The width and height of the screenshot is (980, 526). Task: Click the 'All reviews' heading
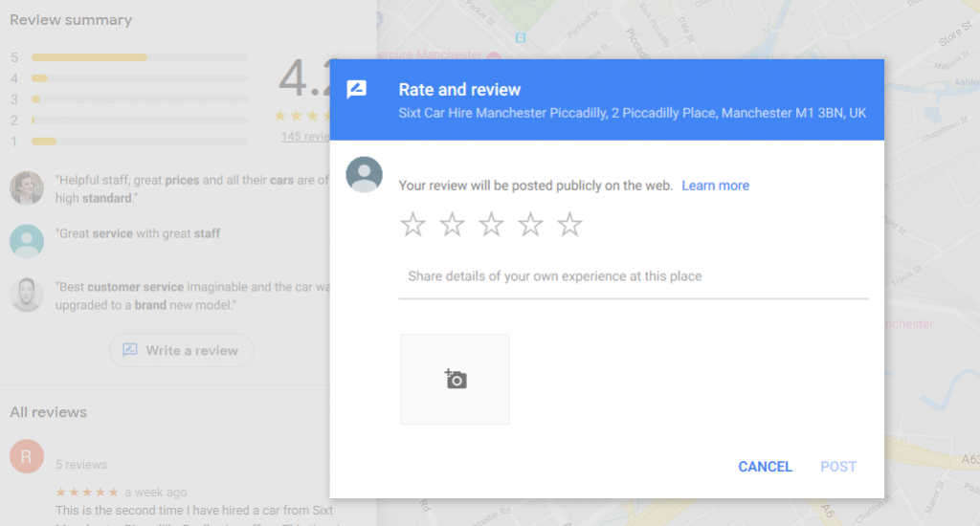48,412
